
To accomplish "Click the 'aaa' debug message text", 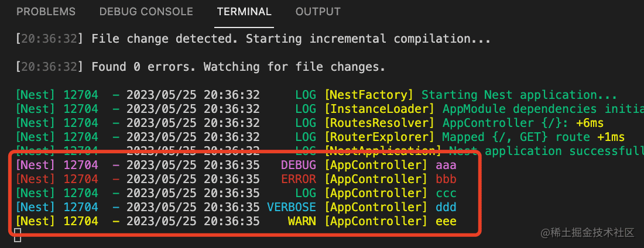I will (446, 165).
